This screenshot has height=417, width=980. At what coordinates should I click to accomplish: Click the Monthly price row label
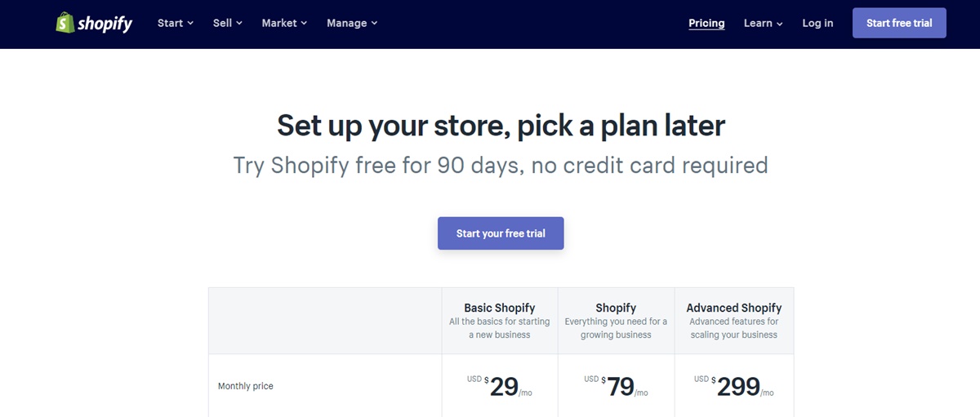tap(246, 386)
